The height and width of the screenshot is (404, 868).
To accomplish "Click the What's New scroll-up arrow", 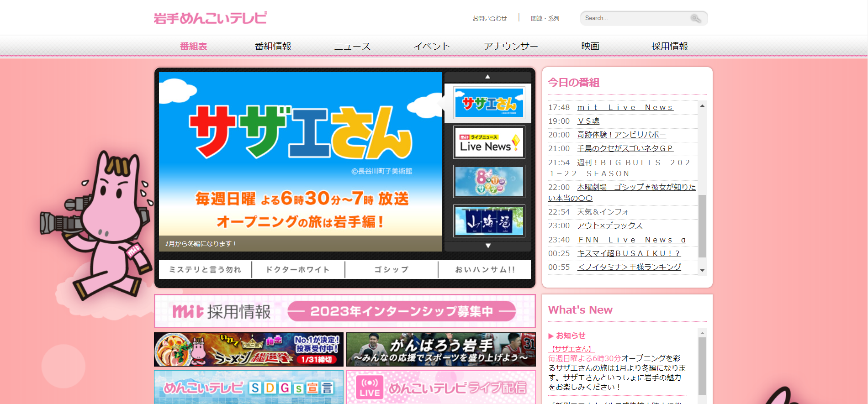I will 702,333.
